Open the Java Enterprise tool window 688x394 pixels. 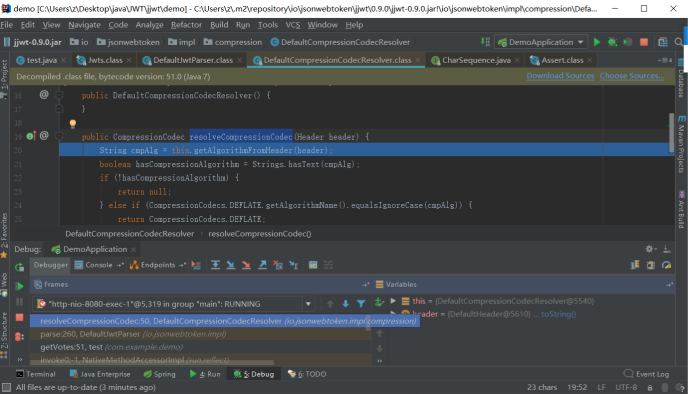(100, 374)
